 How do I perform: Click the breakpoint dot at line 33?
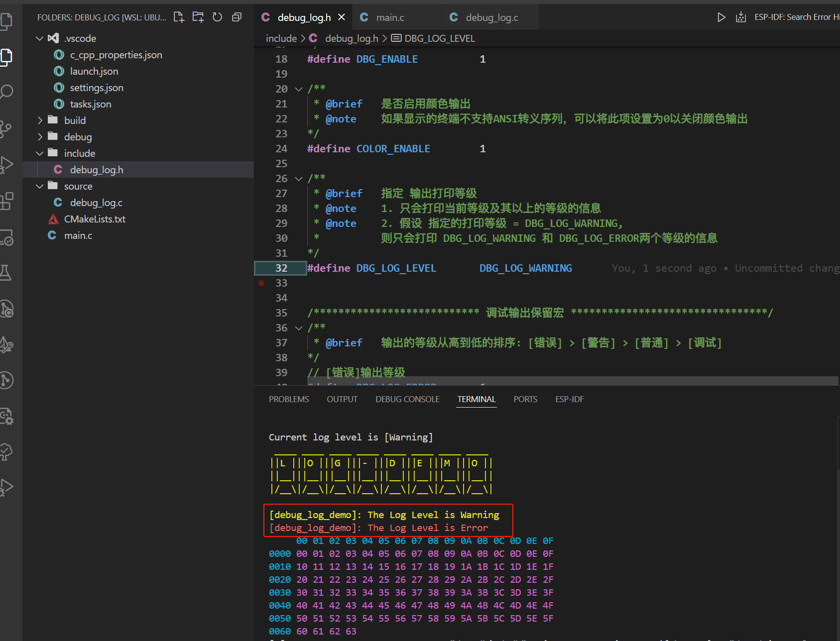tap(261, 283)
